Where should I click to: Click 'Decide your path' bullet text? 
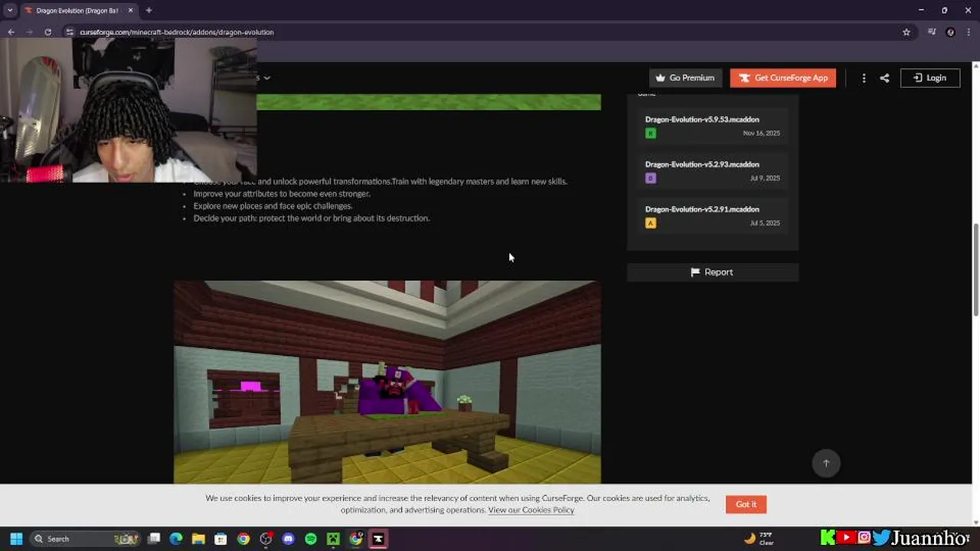pyautogui.click(x=312, y=218)
